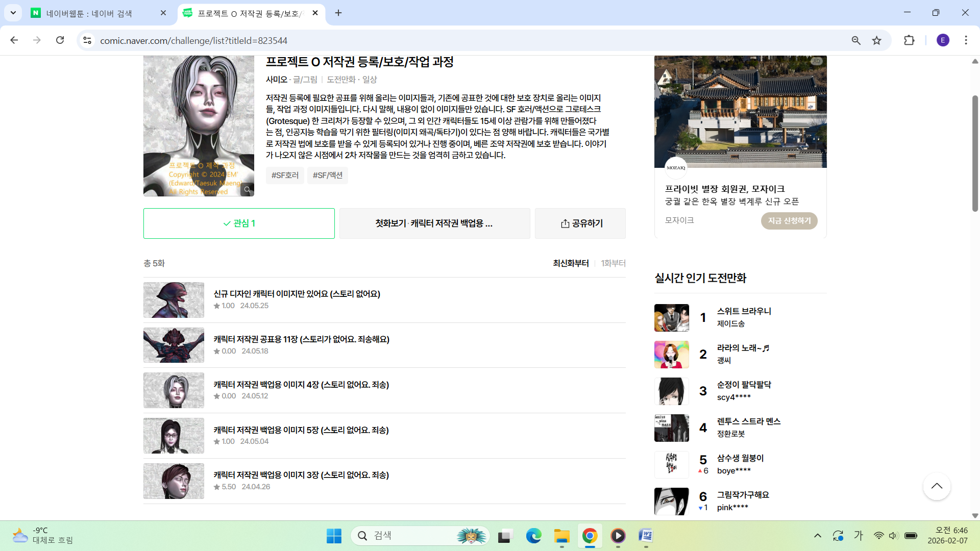Sort episodes by 1화부터
Image resolution: width=980 pixels, height=551 pixels.
click(613, 263)
